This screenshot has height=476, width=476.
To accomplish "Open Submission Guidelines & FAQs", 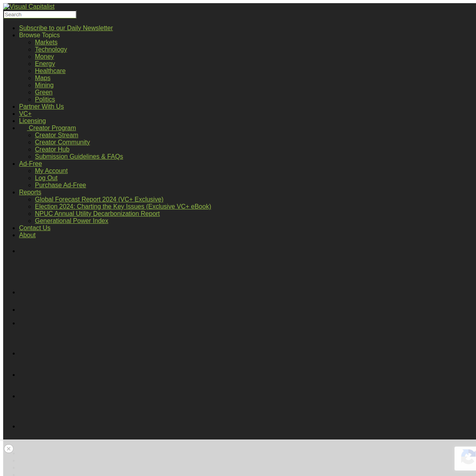I will pos(79,157).
